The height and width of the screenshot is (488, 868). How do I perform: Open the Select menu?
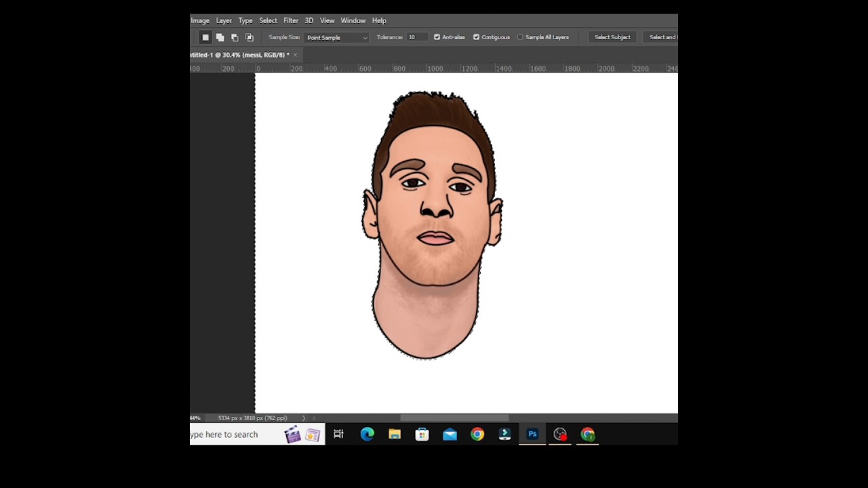(x=268, y=20)
